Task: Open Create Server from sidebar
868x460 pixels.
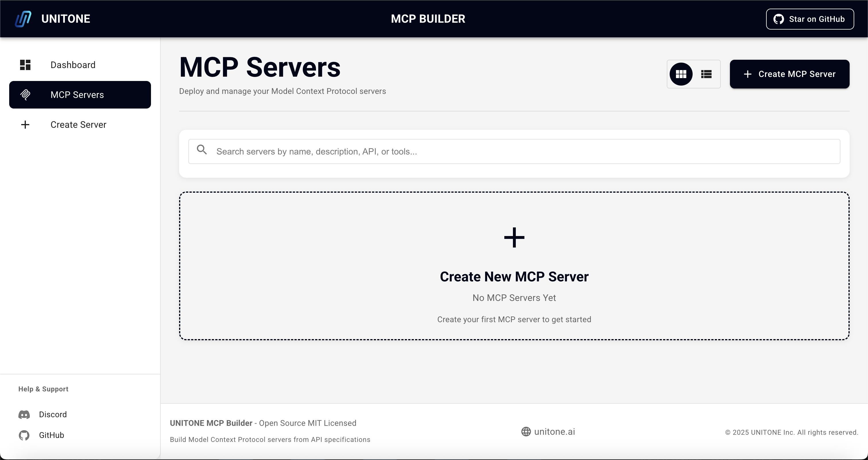Action: coord(80,125)
